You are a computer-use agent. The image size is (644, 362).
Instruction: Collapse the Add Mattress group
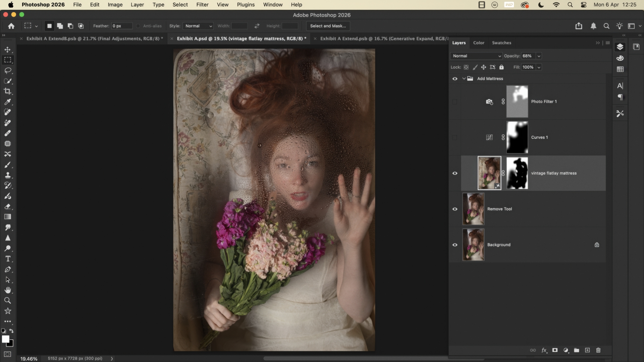pyautogui.click(x=464, y=79)
